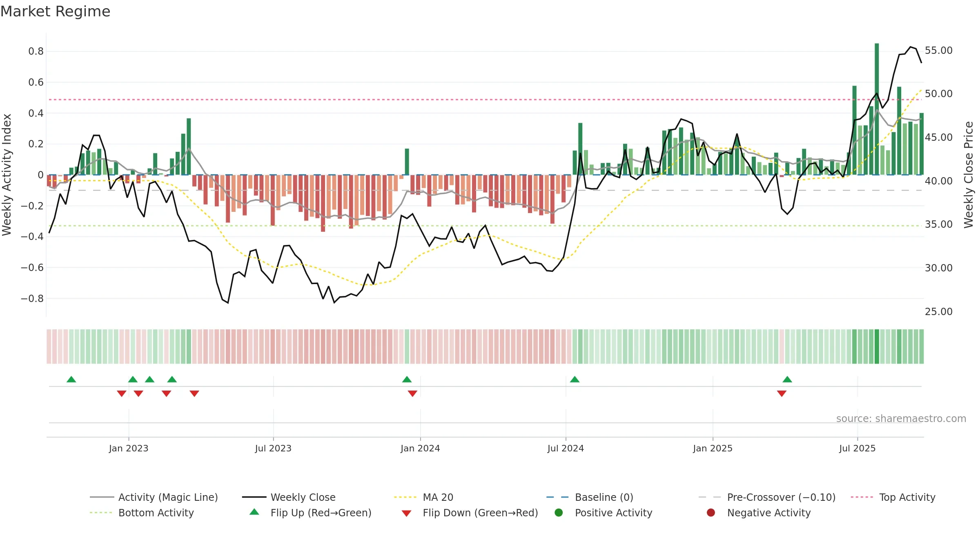Click the flip-down triangle in spring 2025
This screenshot has width=980, height=551.
(x=782, y=393)
